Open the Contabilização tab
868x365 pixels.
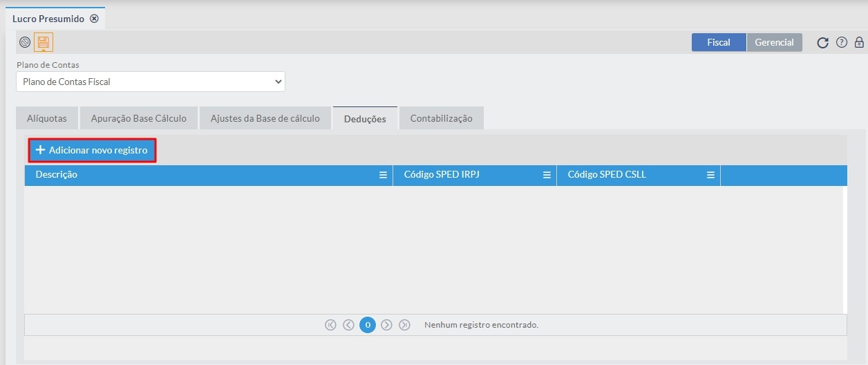442,118
